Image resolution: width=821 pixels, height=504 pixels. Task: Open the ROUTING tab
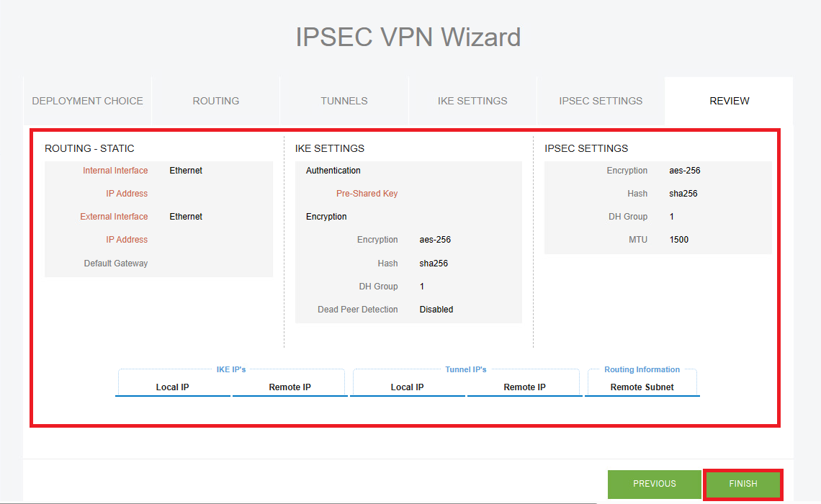click(x=215, y=101)
